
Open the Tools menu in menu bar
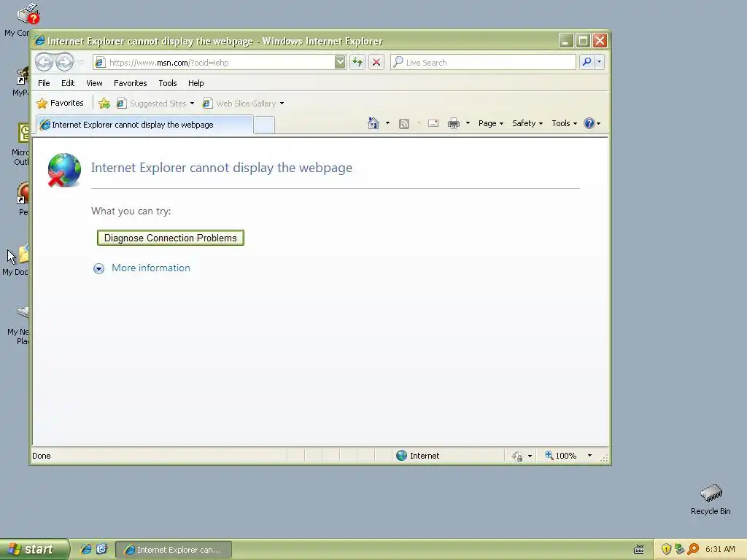pyautogui.click(x=168, y=83)
